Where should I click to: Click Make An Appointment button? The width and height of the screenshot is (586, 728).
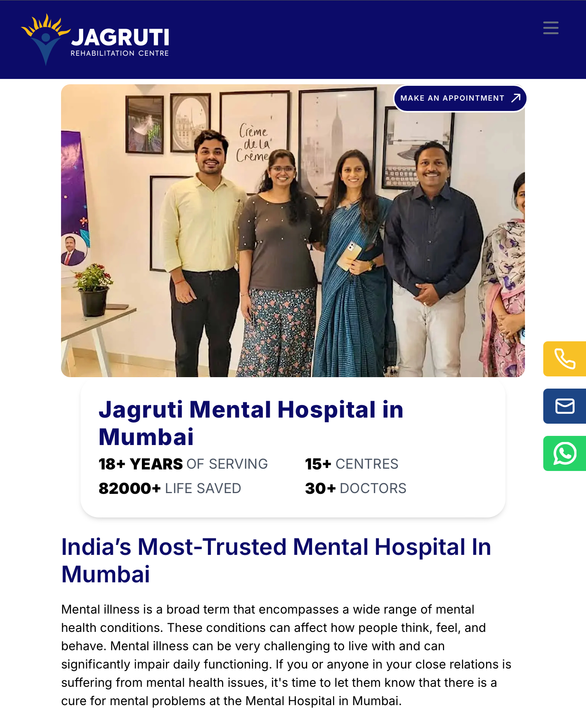pos(460,98)
